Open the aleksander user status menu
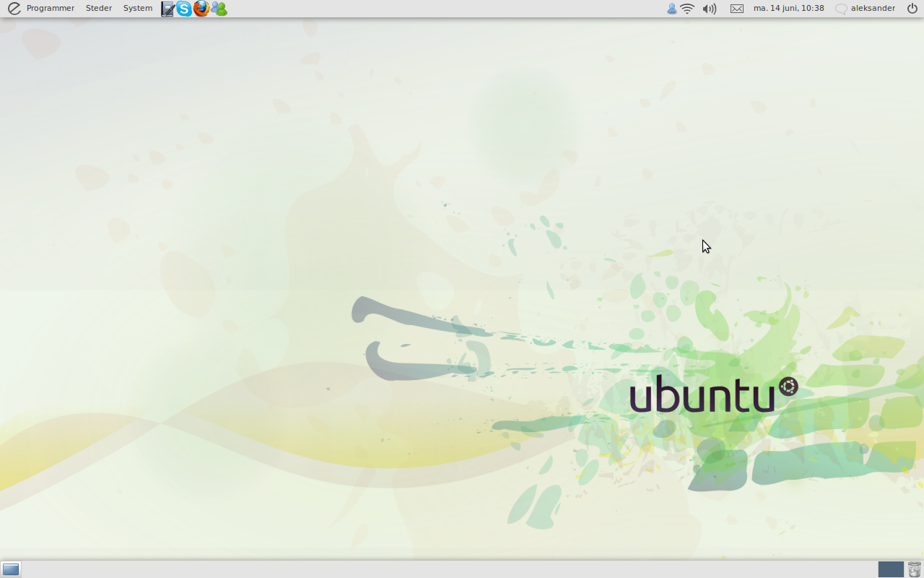 pyautogui.click(x=865, y=9)
